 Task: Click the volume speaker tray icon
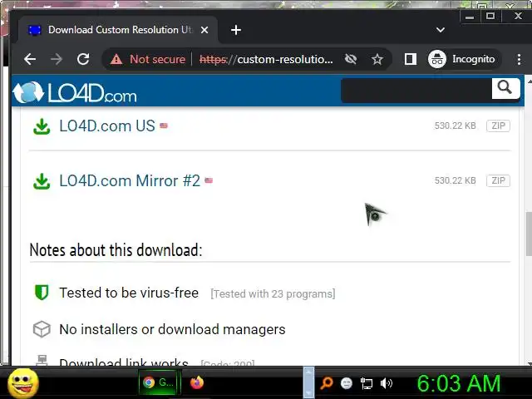click(x=386, y=383)
